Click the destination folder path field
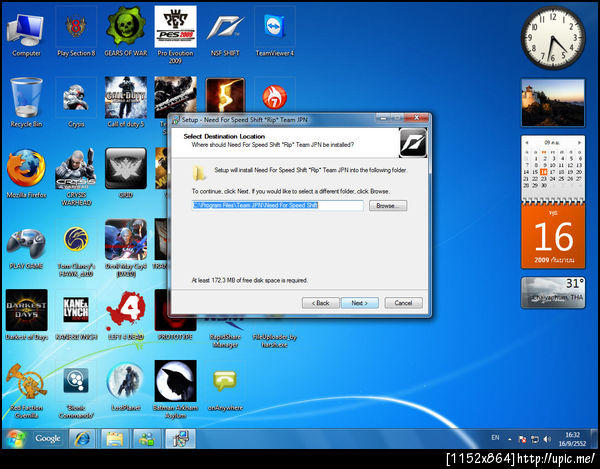Screen dimensions: 600x469 277,205
